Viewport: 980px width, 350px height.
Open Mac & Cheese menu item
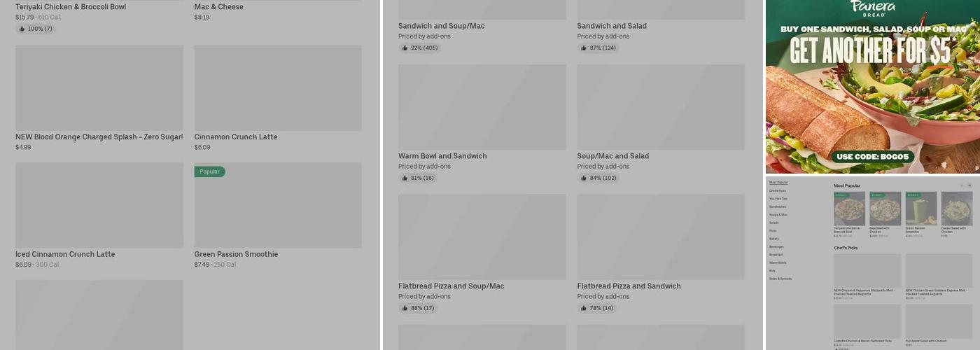point(219,7)
